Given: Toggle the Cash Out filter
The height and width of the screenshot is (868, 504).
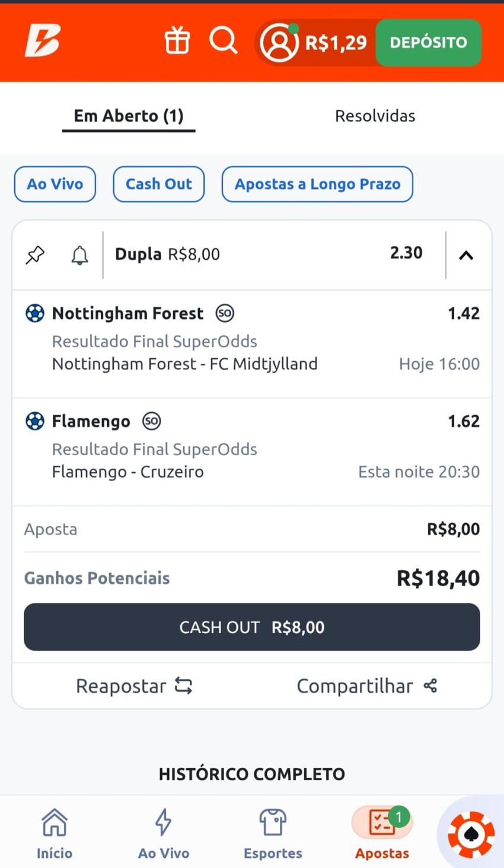Looking at the screenshot, I should 158,184.
